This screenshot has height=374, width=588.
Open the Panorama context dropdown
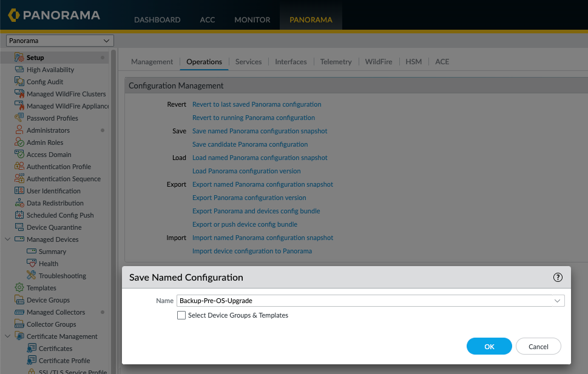60,41
